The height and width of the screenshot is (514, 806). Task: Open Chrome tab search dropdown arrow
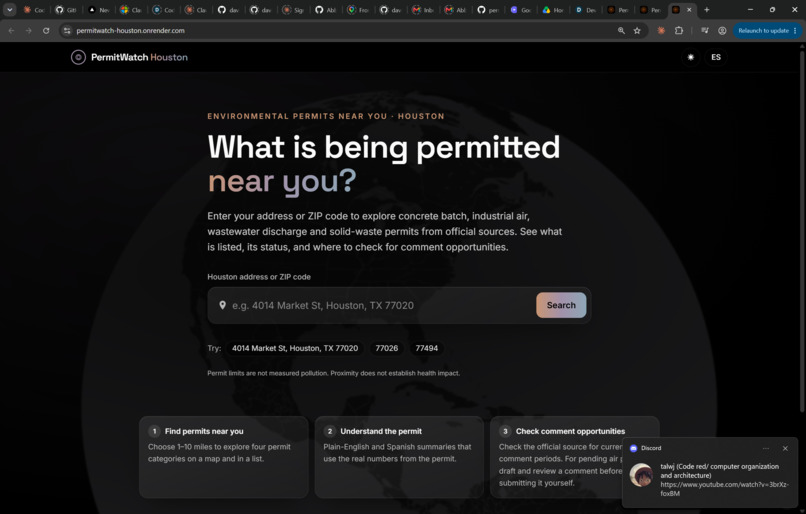click(10, 10)
